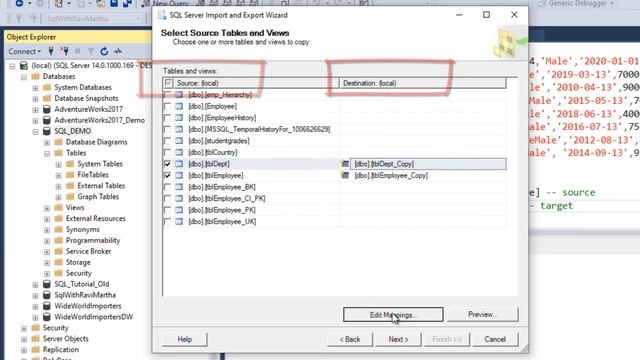Click destination table icon beside [tblEmployee_Copy]
The height and width of the screenshot is (360, 640).
point(345,175)
